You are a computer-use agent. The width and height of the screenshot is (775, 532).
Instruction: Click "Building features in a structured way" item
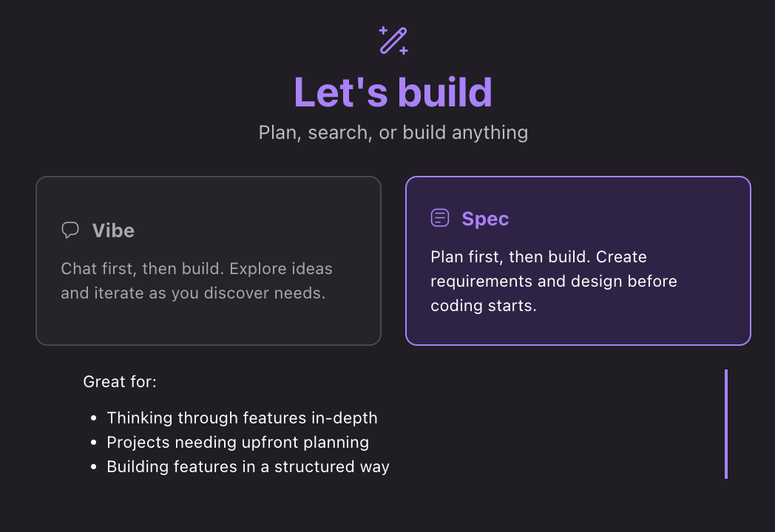coord(248,467)
